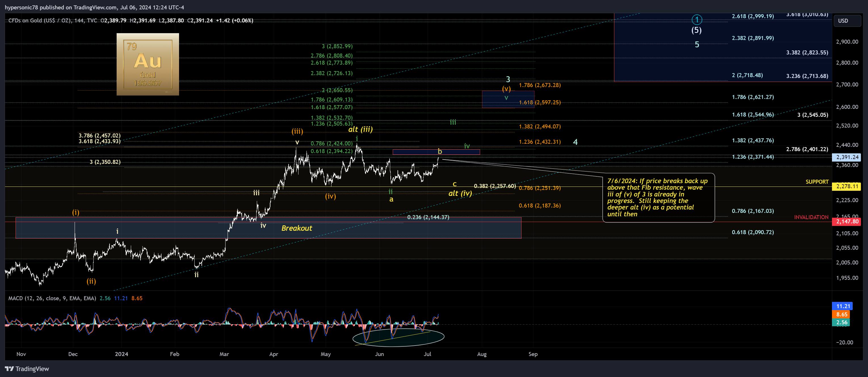Viewport: 868px width, 377px height.
Task: Click the Sep label on time axis
Action: click(x=533, y=354)
